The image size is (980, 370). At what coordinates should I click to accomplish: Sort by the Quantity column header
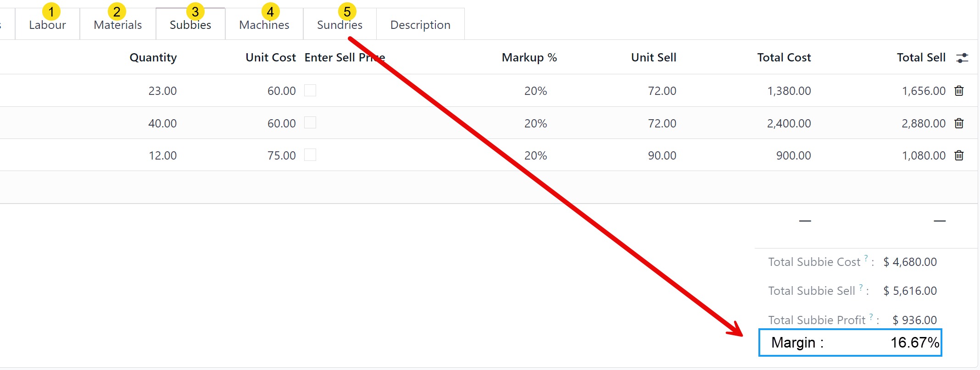pos(153,58)
